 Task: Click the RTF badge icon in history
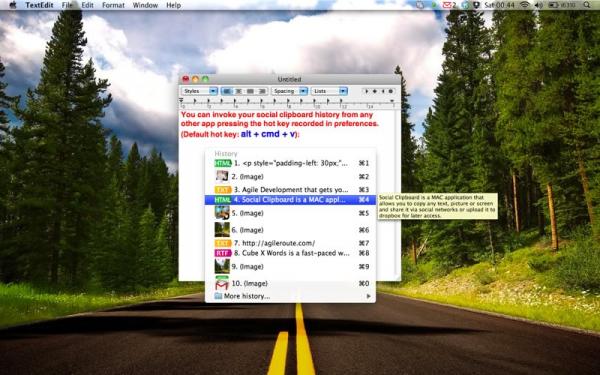223,253
